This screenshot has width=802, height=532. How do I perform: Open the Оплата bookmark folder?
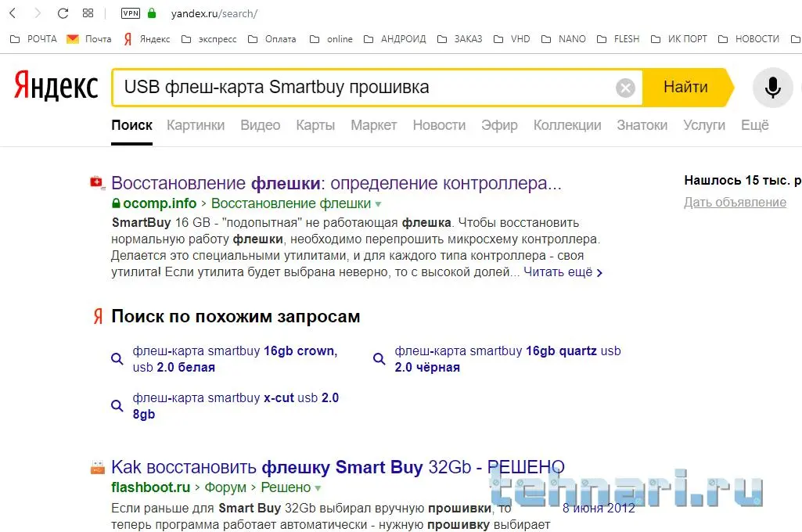(x=272, y=39)
